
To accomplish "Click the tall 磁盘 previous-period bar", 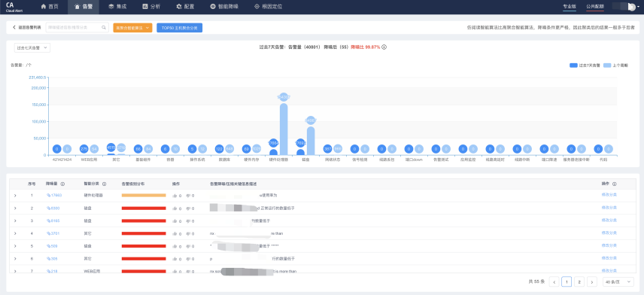I will (x=311, y=141).
